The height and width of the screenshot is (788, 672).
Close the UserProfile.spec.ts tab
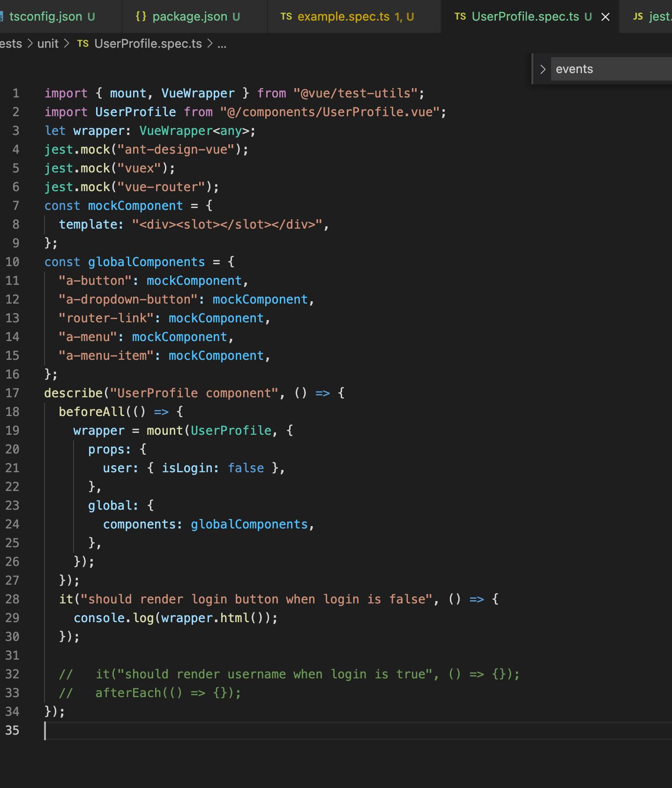605,17
